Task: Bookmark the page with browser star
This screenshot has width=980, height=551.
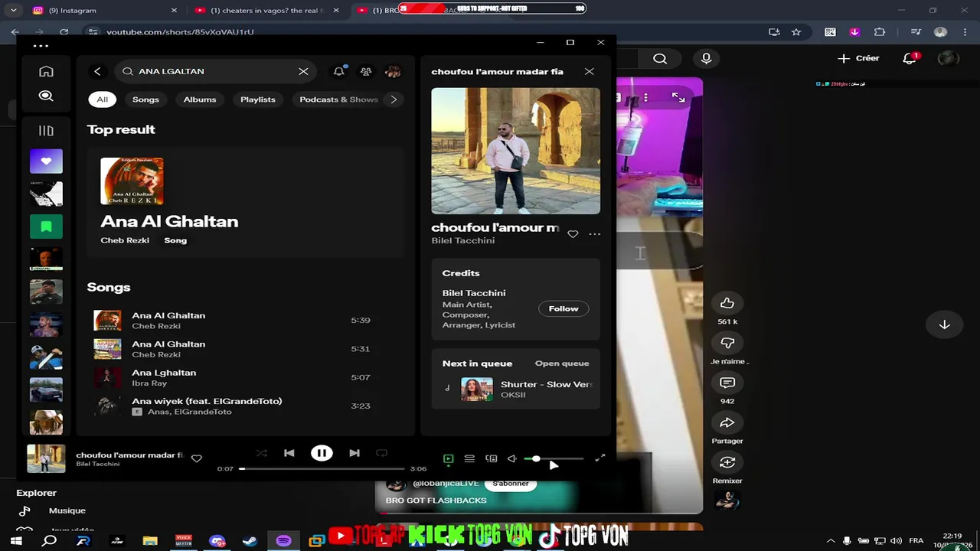Action: coord(796,32)
